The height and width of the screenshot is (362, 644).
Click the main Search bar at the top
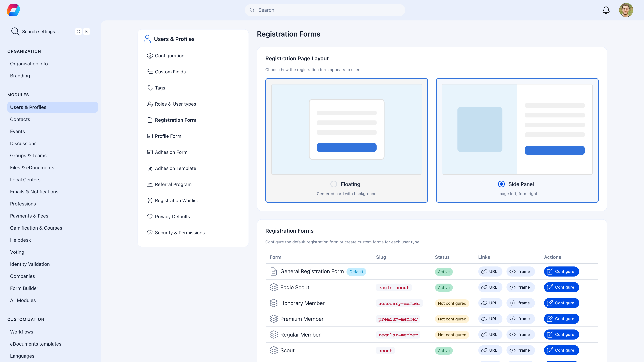pos(325,10)
